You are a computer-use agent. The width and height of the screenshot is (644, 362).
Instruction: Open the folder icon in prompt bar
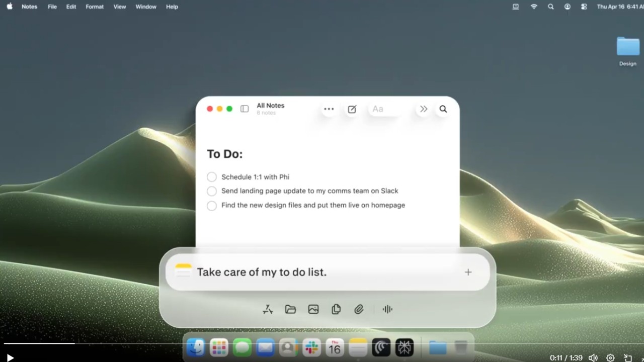click(x=290, y=310)
